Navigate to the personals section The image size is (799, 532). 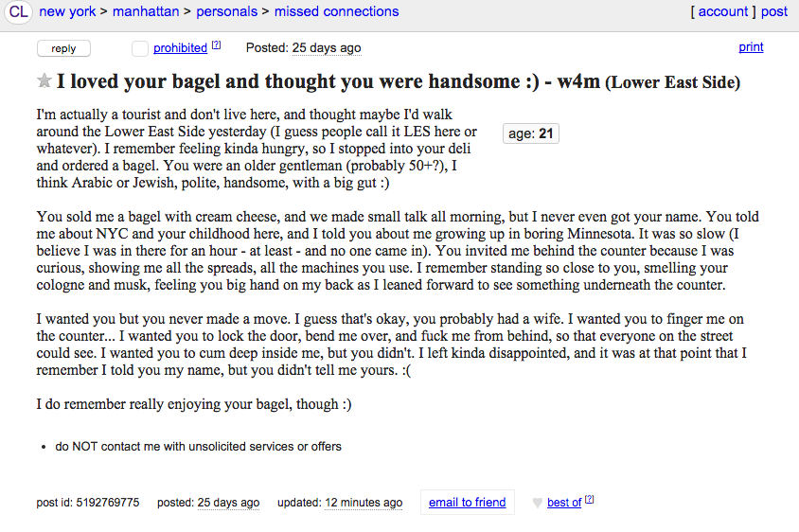tap(229, 12)
